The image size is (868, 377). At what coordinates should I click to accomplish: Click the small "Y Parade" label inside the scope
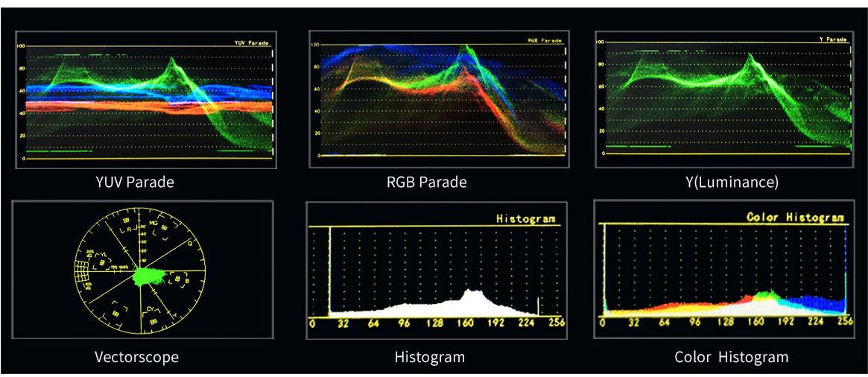[832, 39]
